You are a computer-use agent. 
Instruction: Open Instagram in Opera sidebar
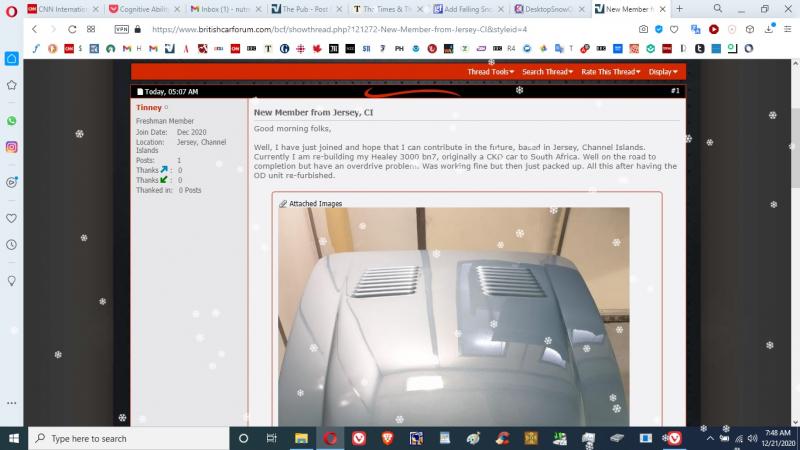(11, 147)
